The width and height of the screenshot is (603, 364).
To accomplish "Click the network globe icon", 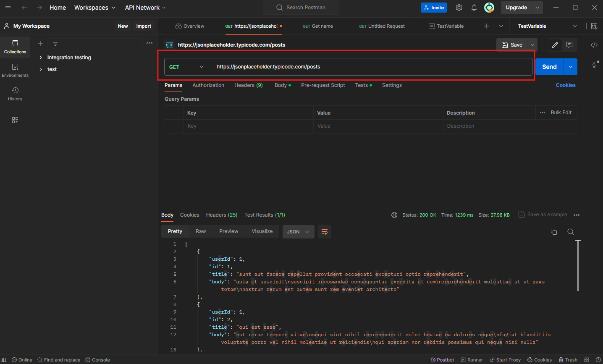I will click(x=394, y=215).
